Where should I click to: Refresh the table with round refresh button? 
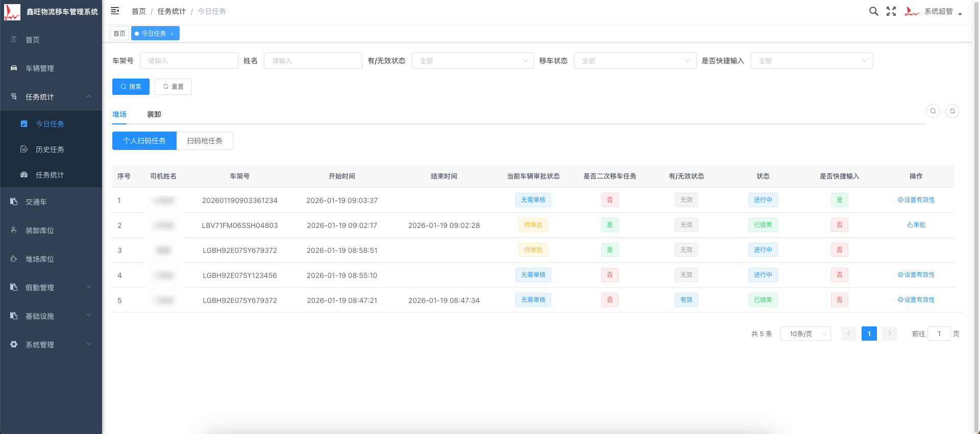click(952, 111)
